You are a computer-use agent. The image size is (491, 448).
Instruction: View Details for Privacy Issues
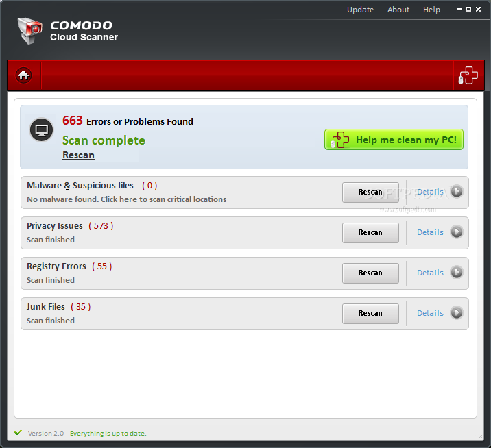coord(430,232)
